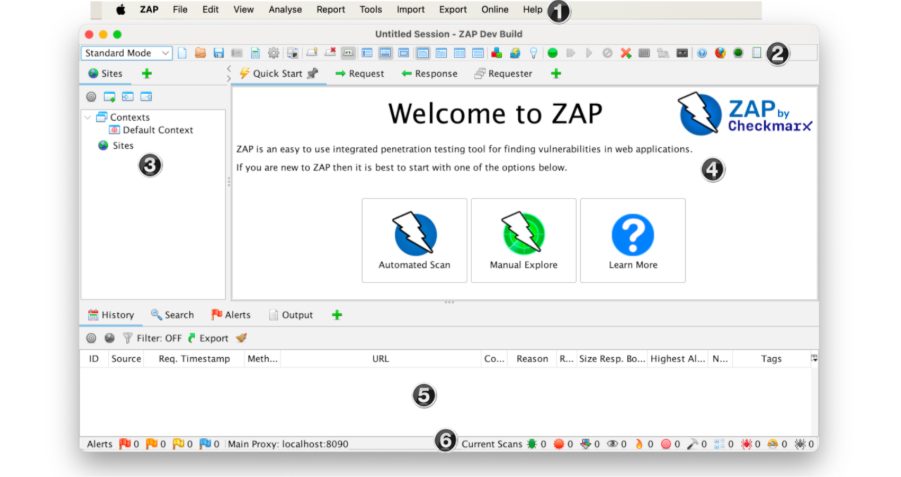The width and height of the screenshot is (901, 477).
Task: Toggle the green break on all requests button
Action: [x=552, y=53]
